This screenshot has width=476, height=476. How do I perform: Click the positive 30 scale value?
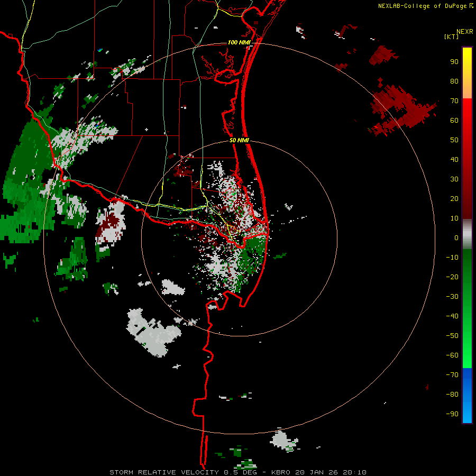454,179
